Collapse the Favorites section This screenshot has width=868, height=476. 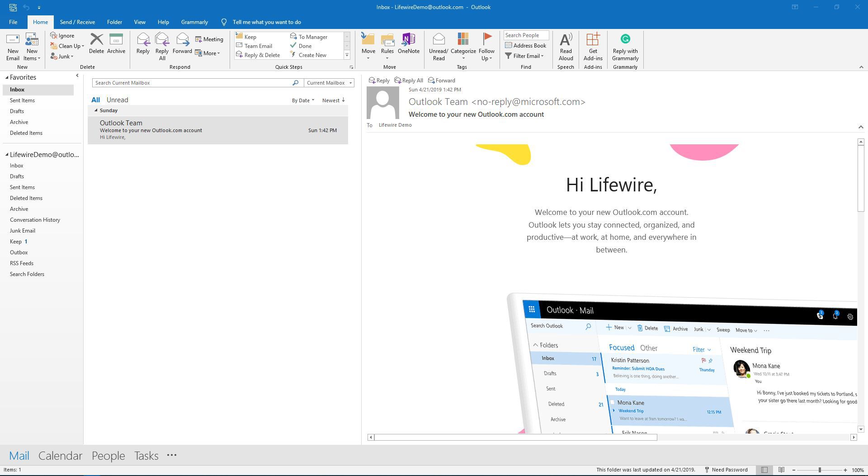coord(7,78)
